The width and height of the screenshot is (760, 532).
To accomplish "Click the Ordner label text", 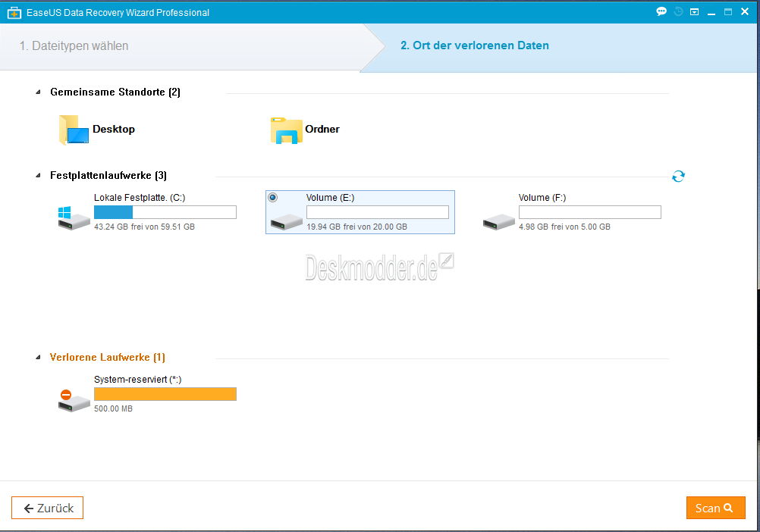I will click(322, 130).
